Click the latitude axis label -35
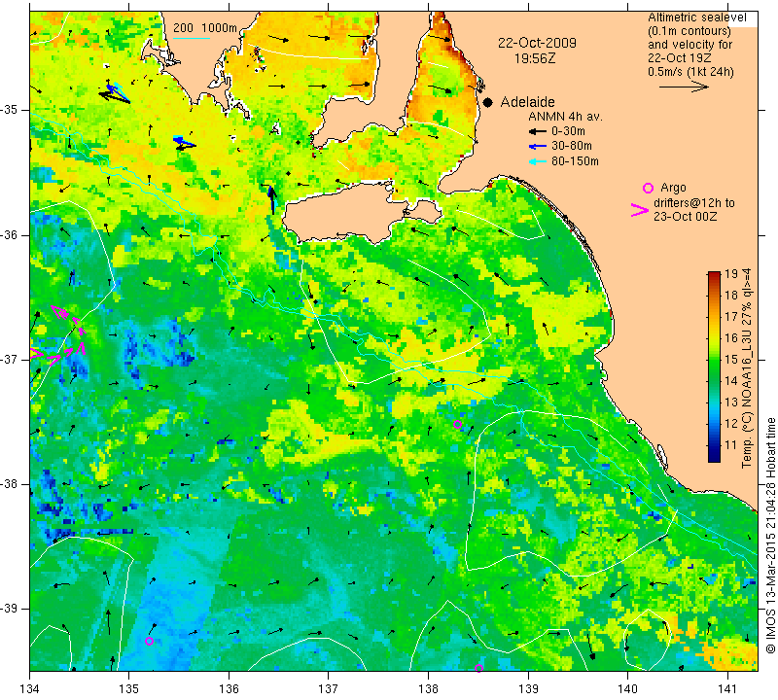This screenshot has width=778, height=700. point(10,110)
